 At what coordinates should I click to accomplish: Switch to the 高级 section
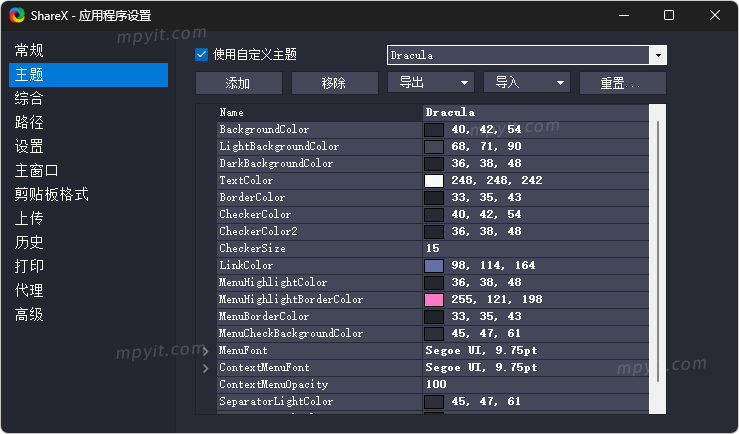[x=29, y=314]
